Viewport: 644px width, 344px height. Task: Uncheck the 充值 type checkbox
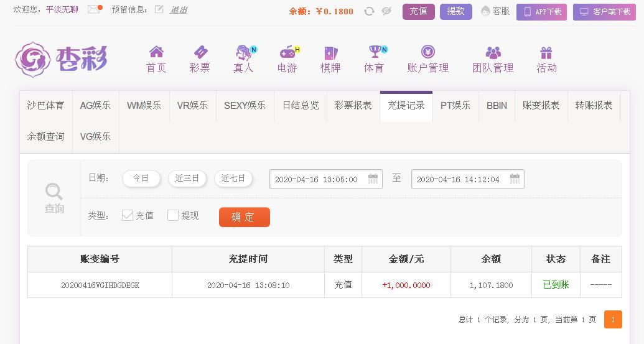(128, 215)
